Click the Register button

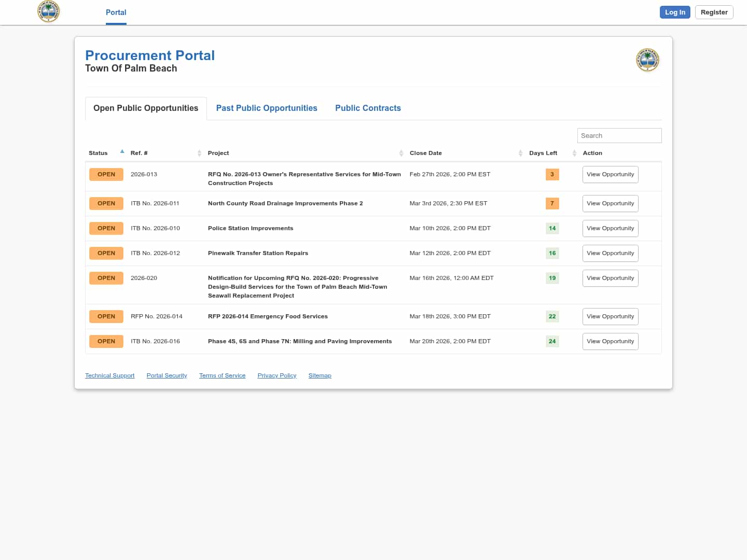pos(714,12)
